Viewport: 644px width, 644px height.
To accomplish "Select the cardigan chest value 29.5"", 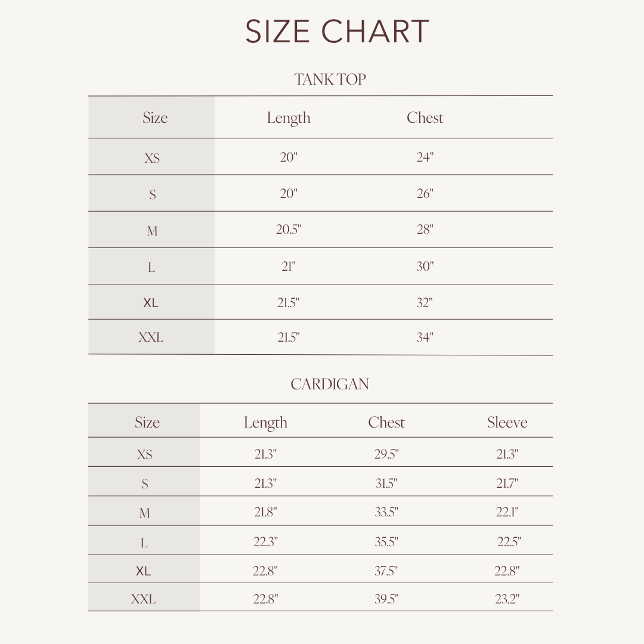I will point(386,454).
